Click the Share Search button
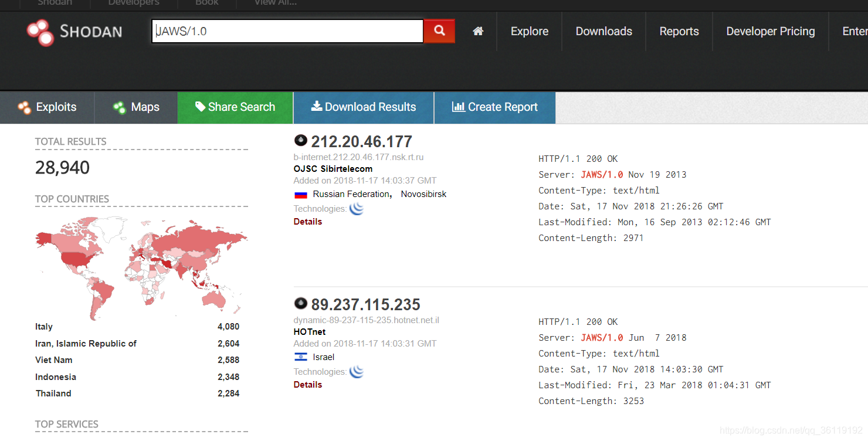The height and width of the screenshot is (441, 868). (x=235, y=107)
